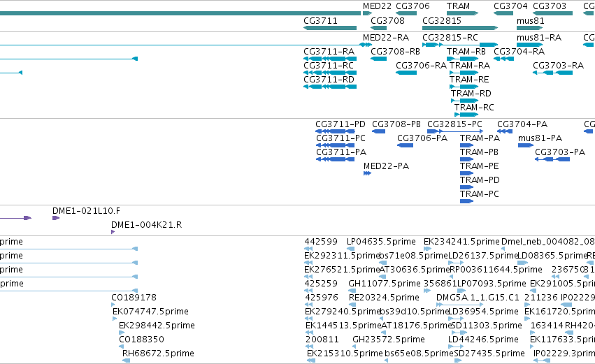
Task: Select the LD36954.5prime EST label
Action: [x=483, y=312]
